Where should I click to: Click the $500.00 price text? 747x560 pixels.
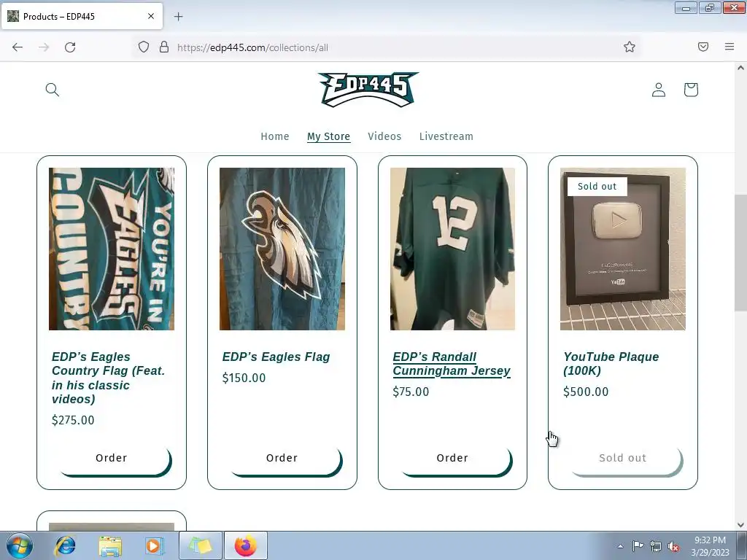(x=586, y=392)
